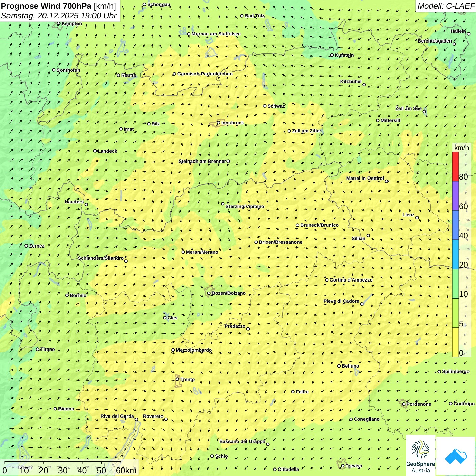The height and width of the screenshot is (476, 476).
Task: Click the '60km' scale bar label
Action: [126, 471]
